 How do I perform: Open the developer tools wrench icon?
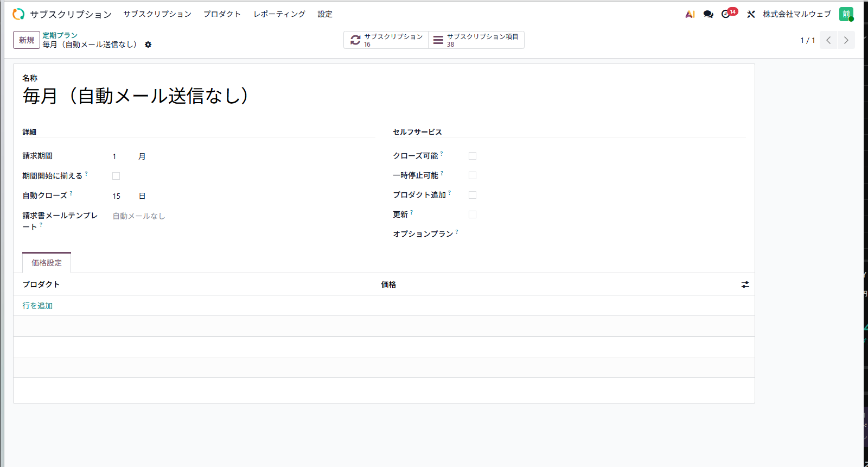coord(751,14)
